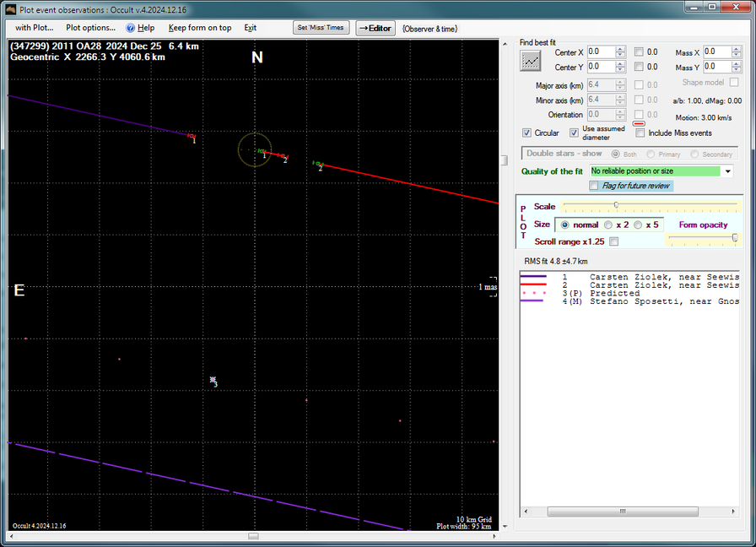Open the Help menu
Screen dimensions: 756x547
[x=146, y=28]
